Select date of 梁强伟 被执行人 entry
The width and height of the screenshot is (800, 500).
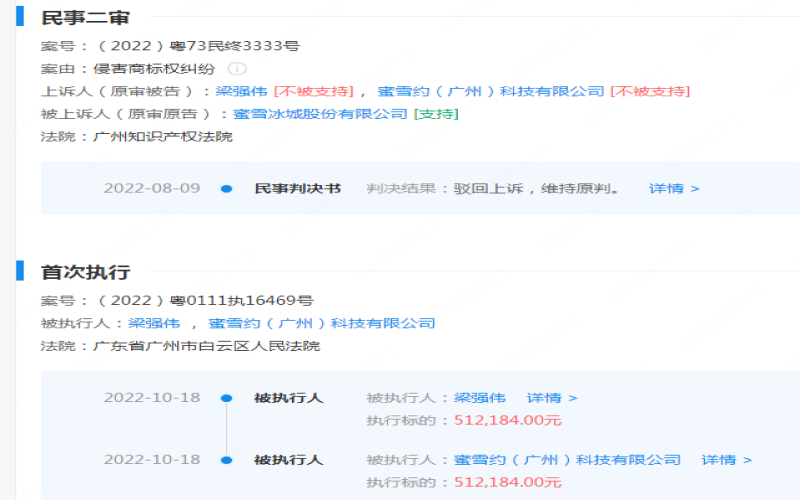click(152, 397)
